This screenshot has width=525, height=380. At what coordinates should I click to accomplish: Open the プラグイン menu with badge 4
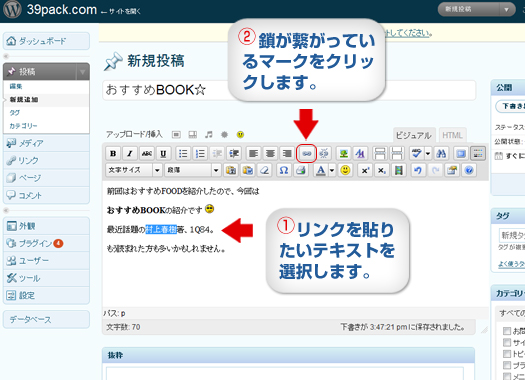(x=46, y=243)
